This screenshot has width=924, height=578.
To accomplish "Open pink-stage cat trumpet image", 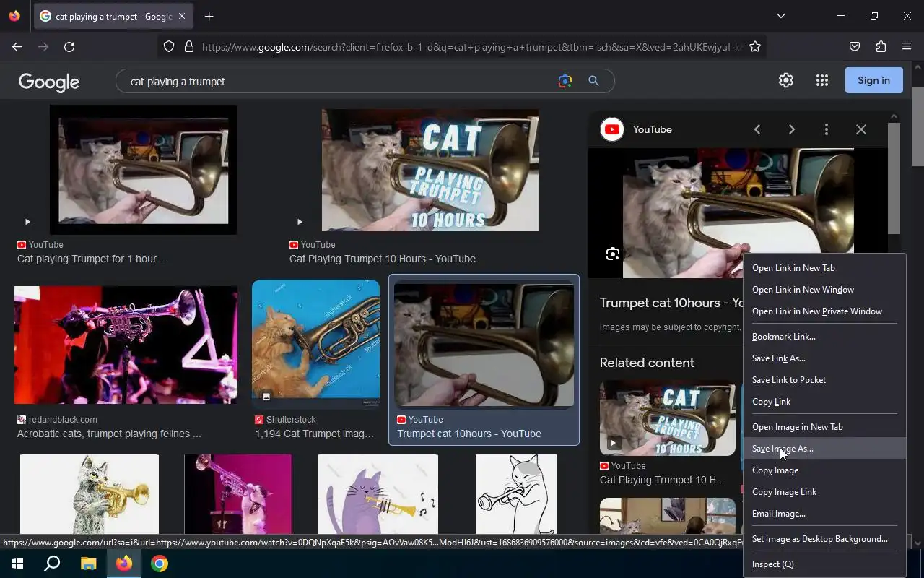I will tap(238, 494).
